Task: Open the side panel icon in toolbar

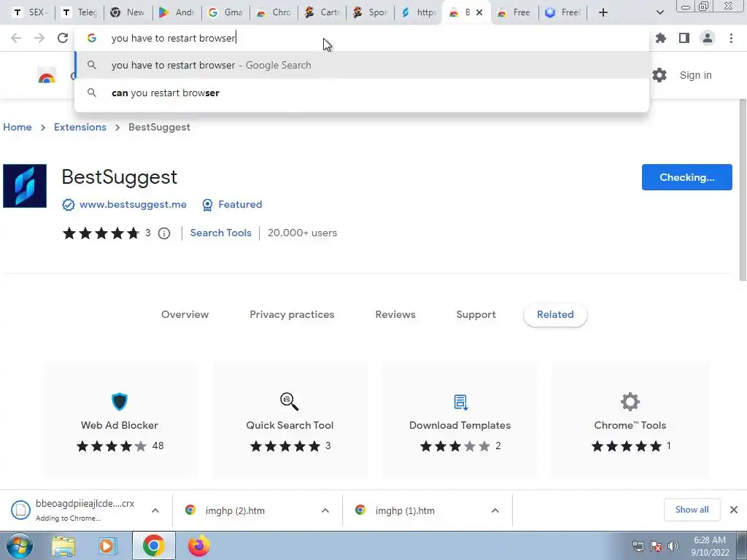Action: pyautogui.click(x=684, y=38)
